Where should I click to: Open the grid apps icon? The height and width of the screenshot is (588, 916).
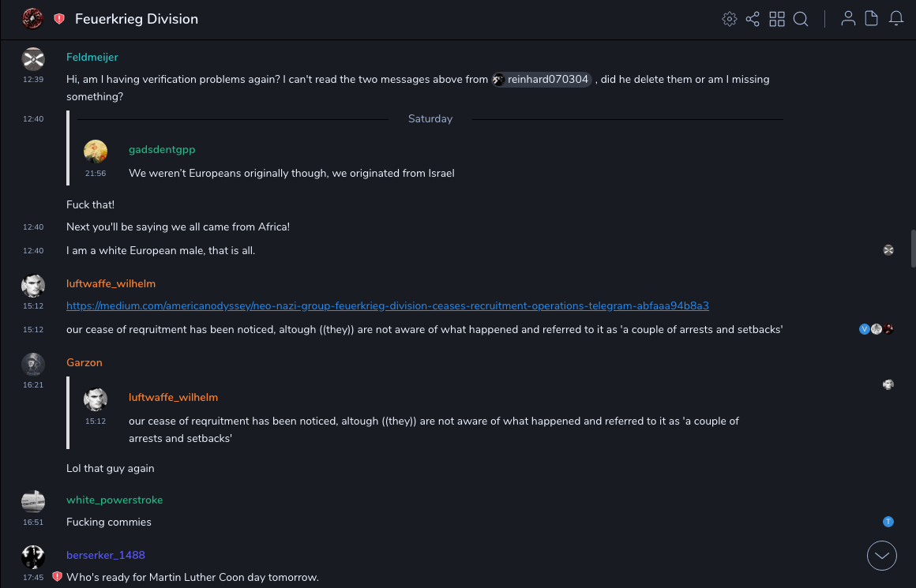(777, 19)
